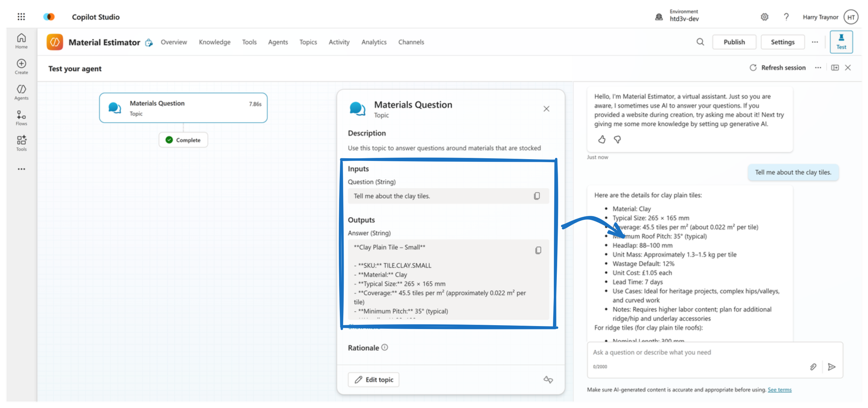Give thumbs up to the greeting message
868x408 pixels.
pos(602,139)
